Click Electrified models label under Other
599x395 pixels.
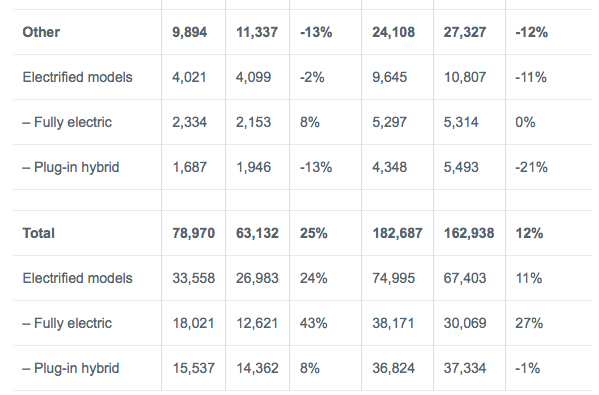pos(78,77)
